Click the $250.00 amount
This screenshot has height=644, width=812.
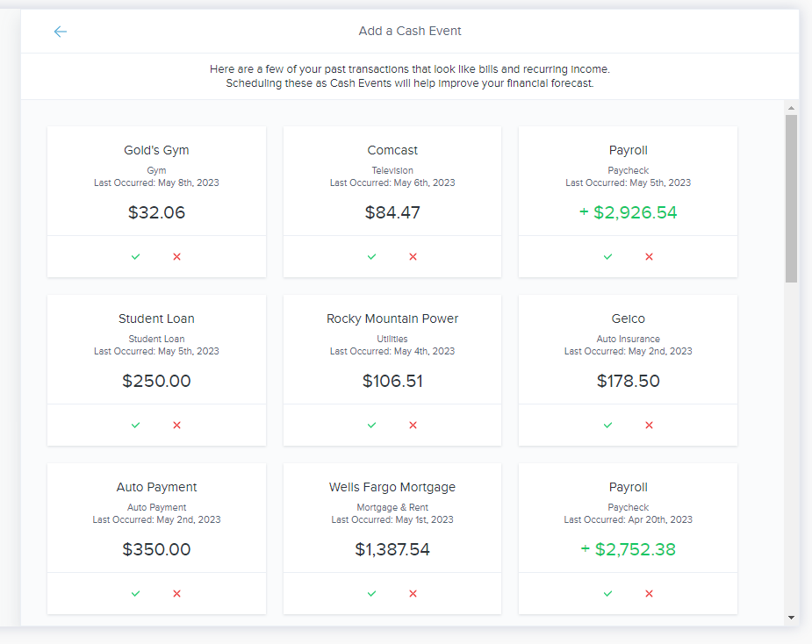[156, 381]
